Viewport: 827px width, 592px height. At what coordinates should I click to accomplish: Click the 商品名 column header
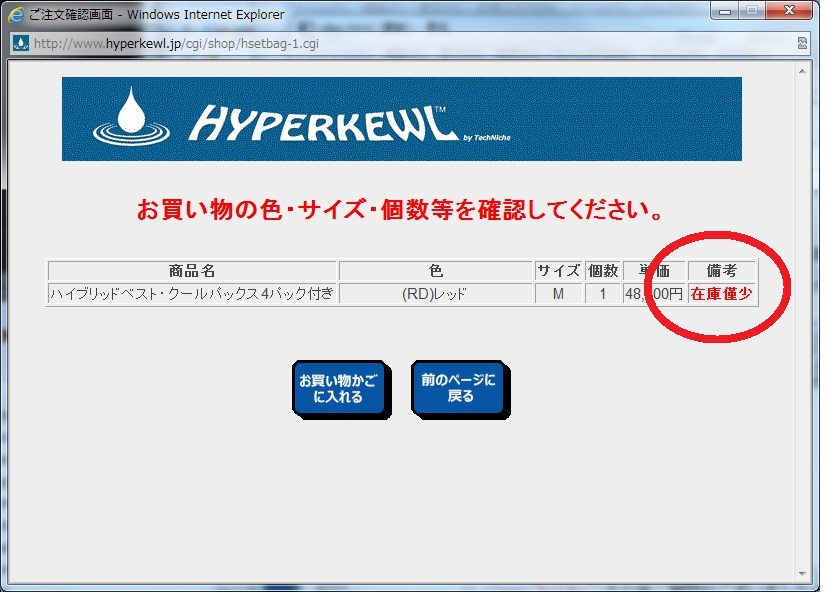point(192,271)
